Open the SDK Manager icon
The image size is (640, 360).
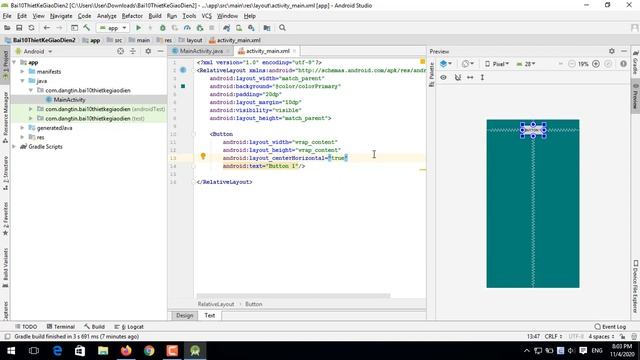251,28
